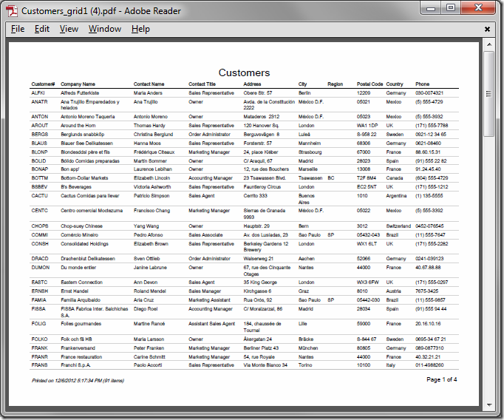Click the Printed on date footer text

78,381
